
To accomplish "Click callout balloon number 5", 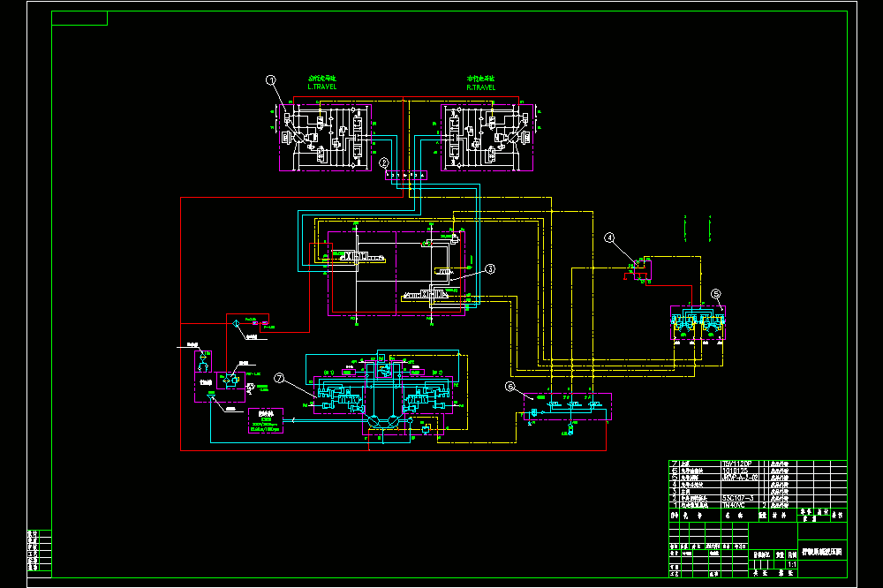I will pyautogui.click(x=716, y=294).
